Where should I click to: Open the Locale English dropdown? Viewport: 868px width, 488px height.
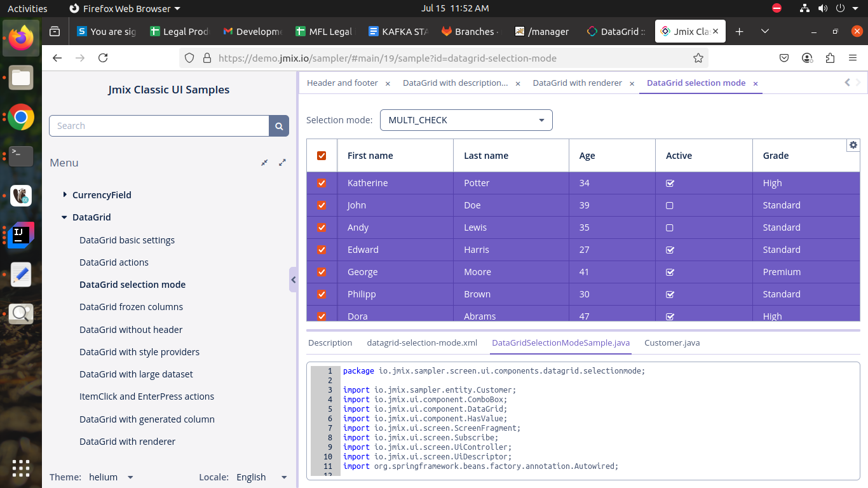pos(262,477)
